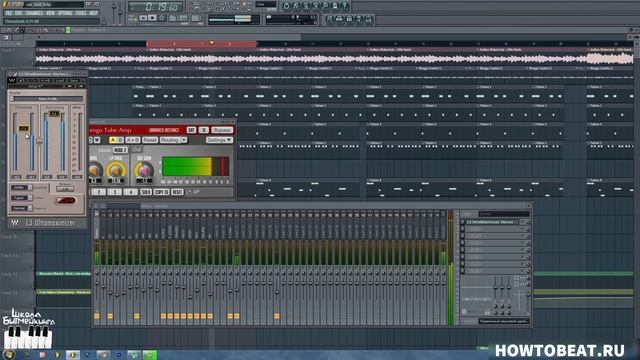This screenshot has height=360, width=640.
Task: Open the mixer view icon
Action: click(369, 19)
